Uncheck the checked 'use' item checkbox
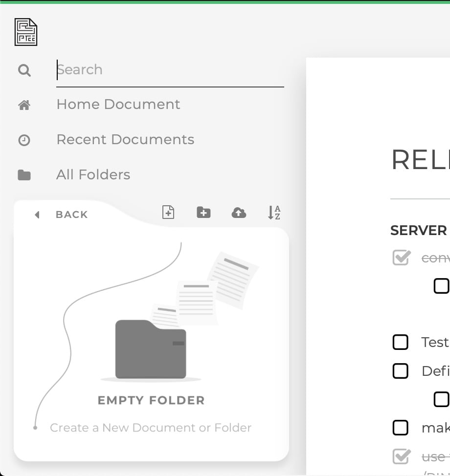 tap(402, 456)
